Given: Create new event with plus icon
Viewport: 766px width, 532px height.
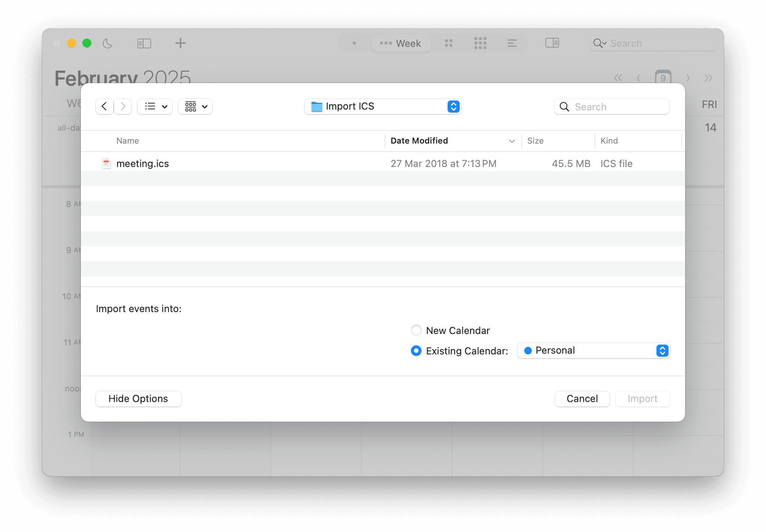Looking at the screenshot, I should [x=180, y=43].
